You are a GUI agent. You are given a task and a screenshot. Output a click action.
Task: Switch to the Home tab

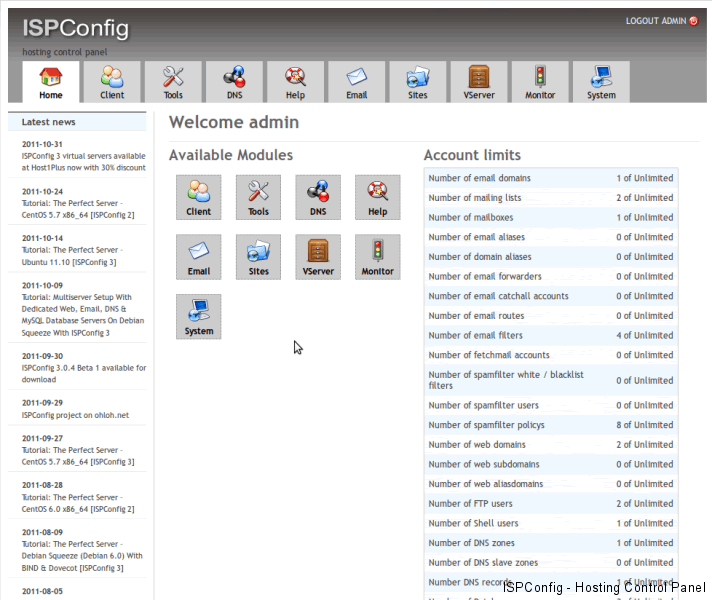click(x=51, y=82)
